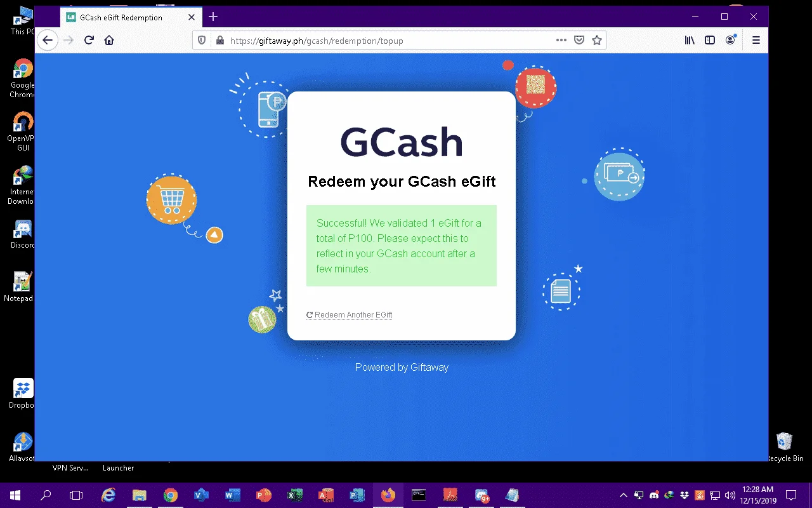Screen dimensions: 812x508
Task: Open Command Prompt from the taskbar
Action: coord(419,495)
